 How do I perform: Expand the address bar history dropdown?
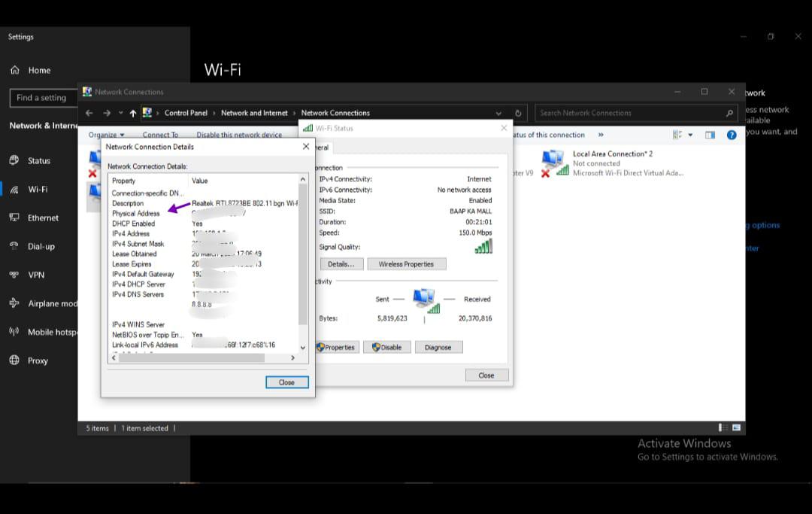(498, 113)
